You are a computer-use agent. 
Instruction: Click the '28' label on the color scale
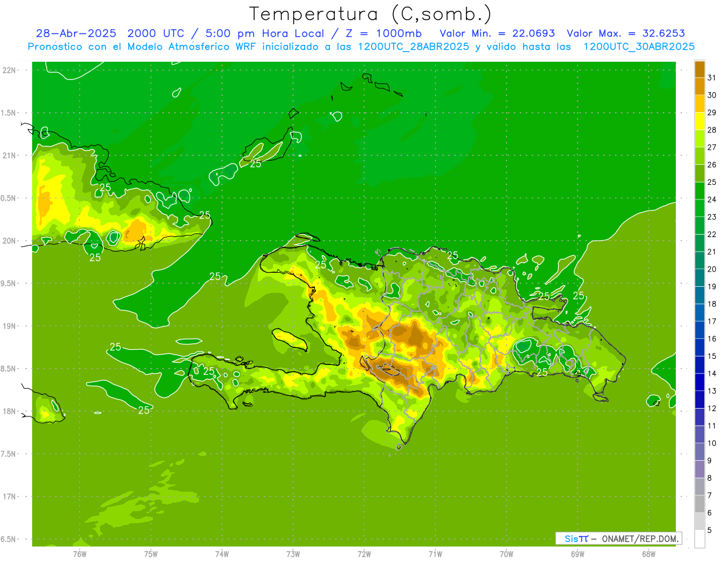[x=712, y=130]
